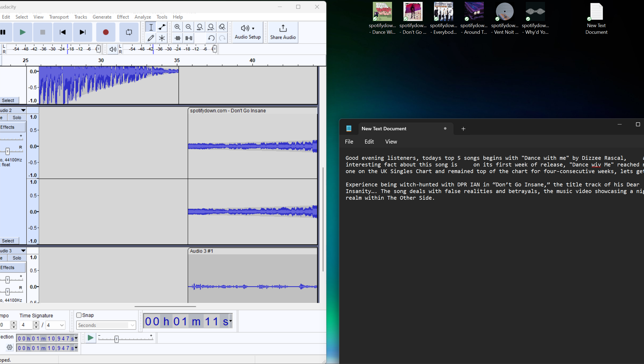Viewport: 644px width, 364px height.
Task: Click Trim audio outside selection icon
Action: point(177,38)
